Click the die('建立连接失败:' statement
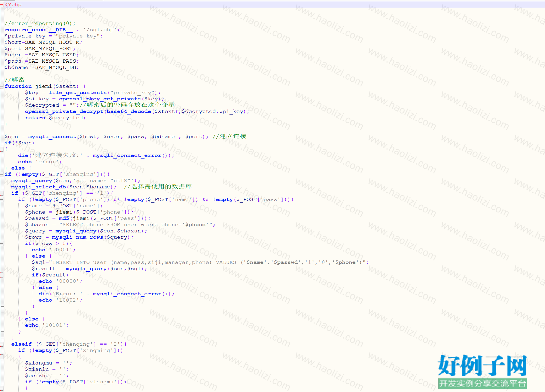545x392 pixels. coord(96,155)
